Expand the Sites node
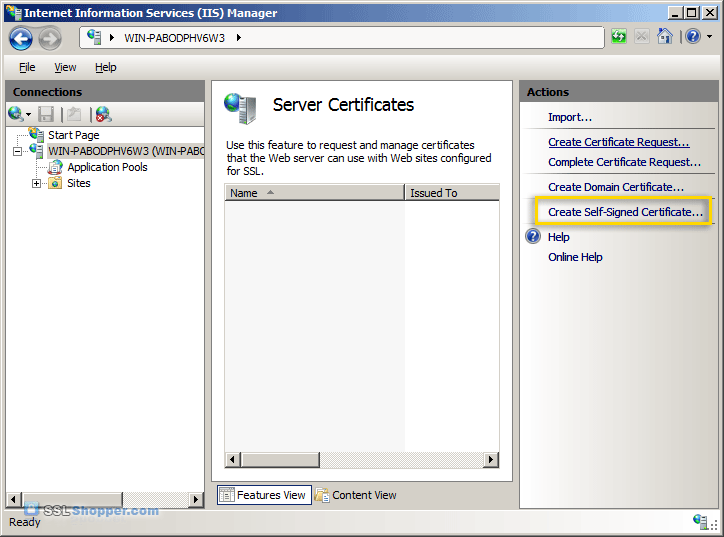Image resolution: width=724 pixels, height=537 pixels. tap(36, 183)
